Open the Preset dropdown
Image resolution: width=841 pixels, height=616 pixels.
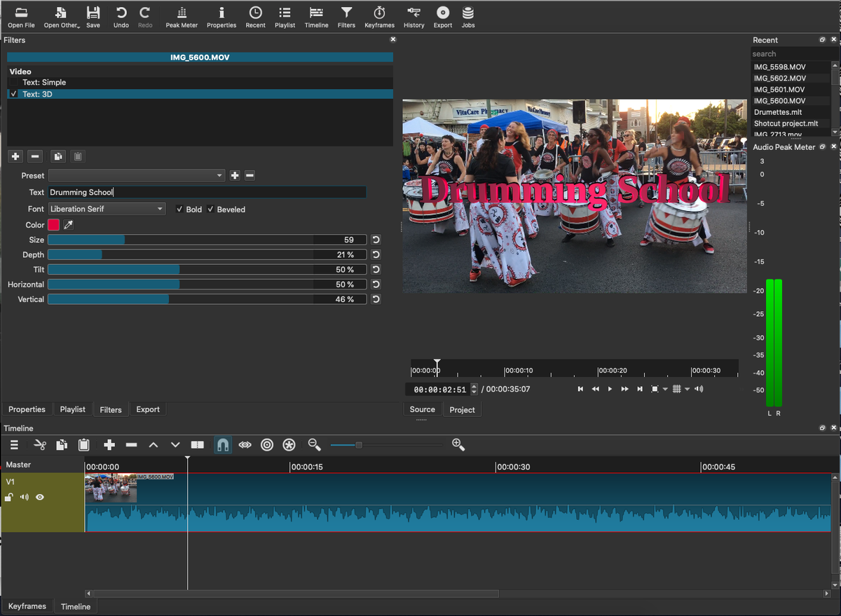point(137,176)
